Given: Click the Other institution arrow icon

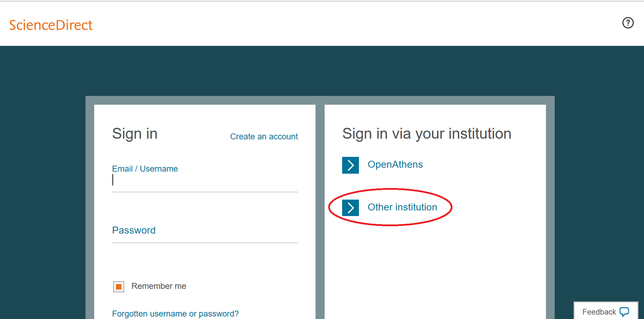Looking at the screenshot, I should (x=351, y=208).
